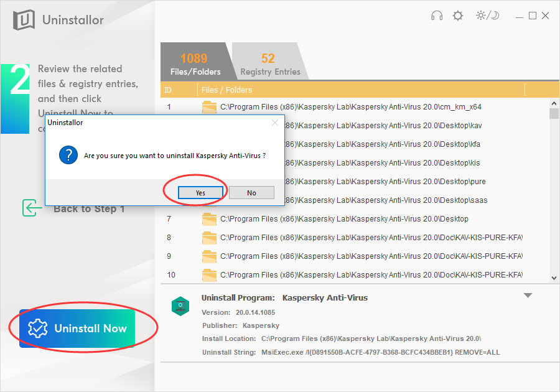Select row ending with Desktop\kfa
The width and height of the screenshot is (560, 392).
(x=382, y=144)
